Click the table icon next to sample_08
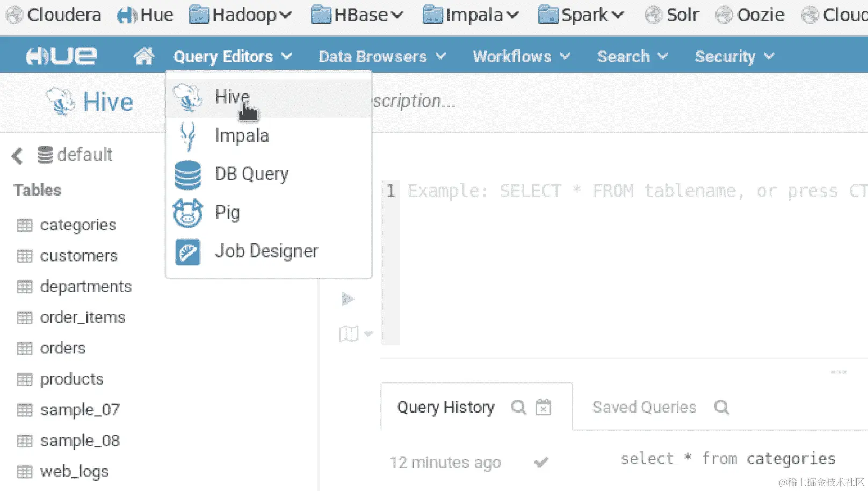This screenshot has width=868, height=491. pyautogui.click(x=25, y=441)
